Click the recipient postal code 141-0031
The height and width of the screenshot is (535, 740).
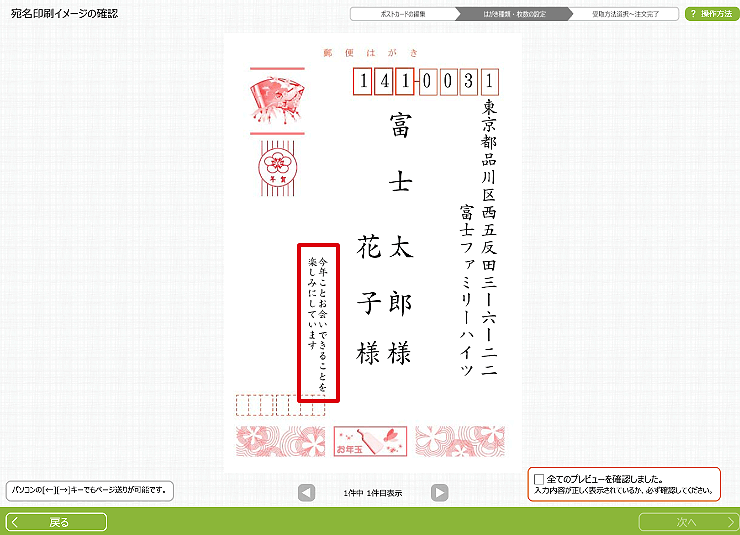(426, 82)
